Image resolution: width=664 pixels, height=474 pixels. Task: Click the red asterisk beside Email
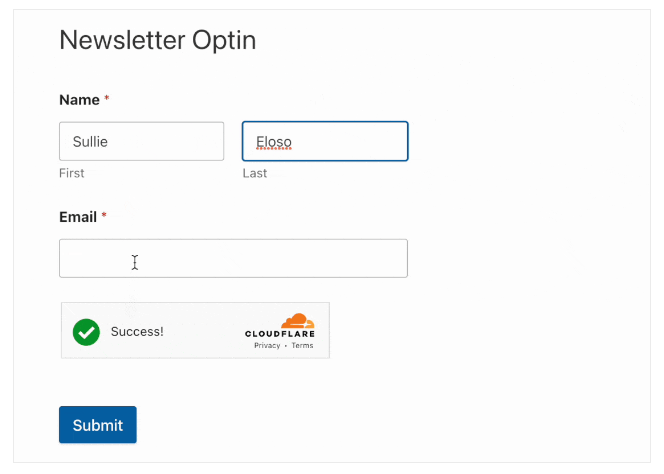(104, 217)
